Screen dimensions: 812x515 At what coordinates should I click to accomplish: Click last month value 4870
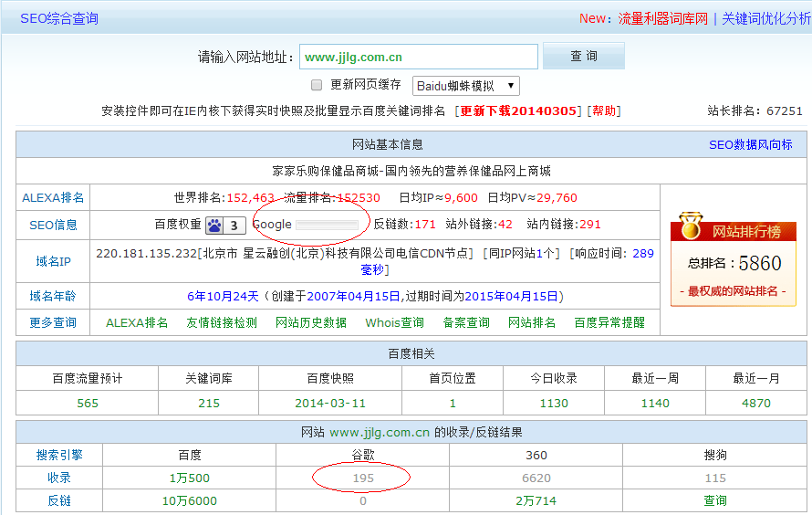pyautogui.click(x=756, y=403)
